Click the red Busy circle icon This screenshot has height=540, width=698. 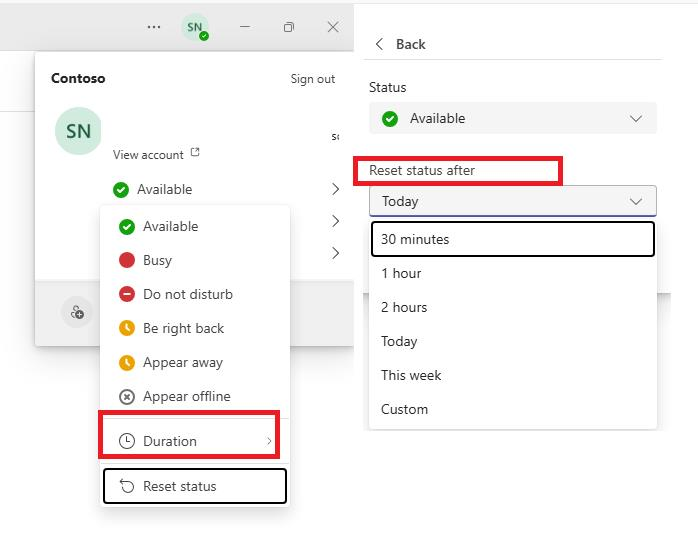(127, 260)
